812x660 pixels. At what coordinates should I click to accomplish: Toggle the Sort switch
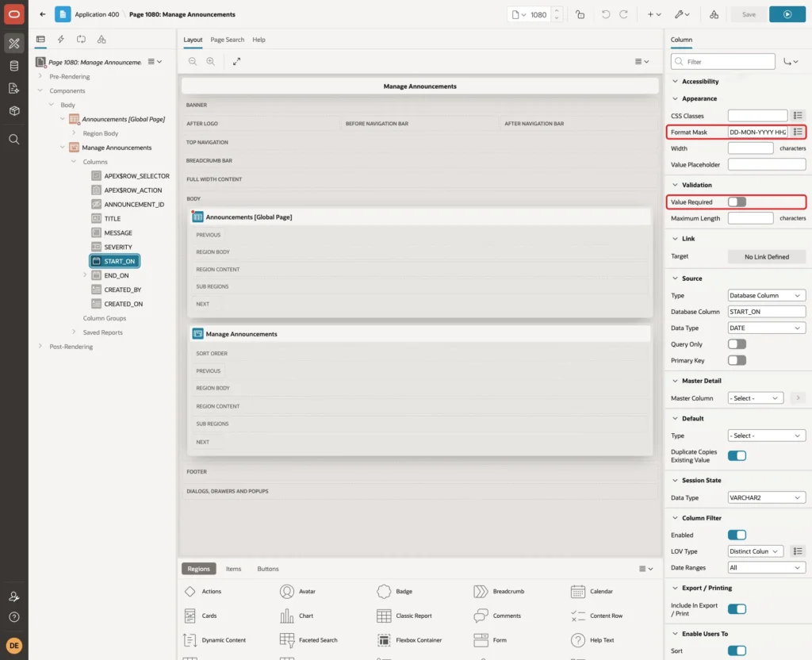(737, 650)
